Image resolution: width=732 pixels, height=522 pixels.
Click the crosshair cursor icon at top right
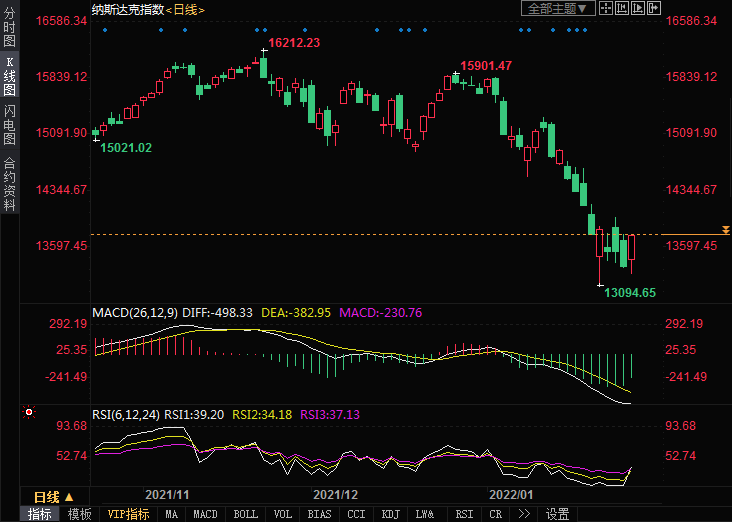pyautogui.click(x=605, y=8)
